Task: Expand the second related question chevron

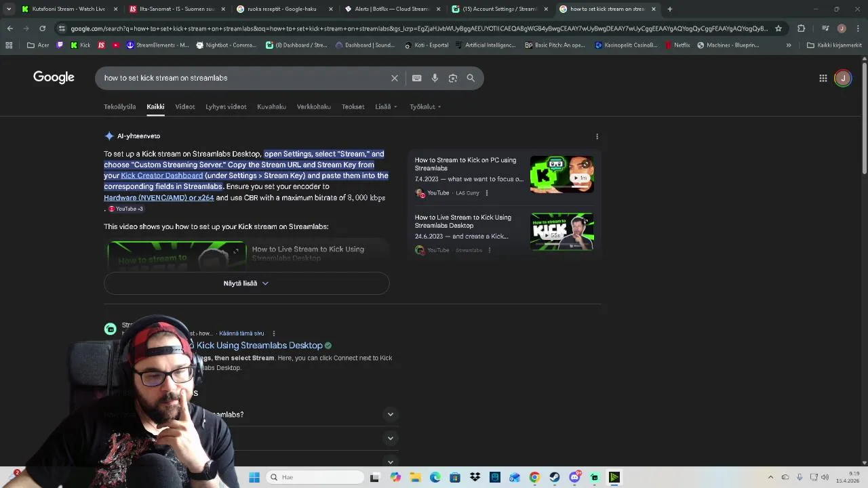Action: pos(390,438)
